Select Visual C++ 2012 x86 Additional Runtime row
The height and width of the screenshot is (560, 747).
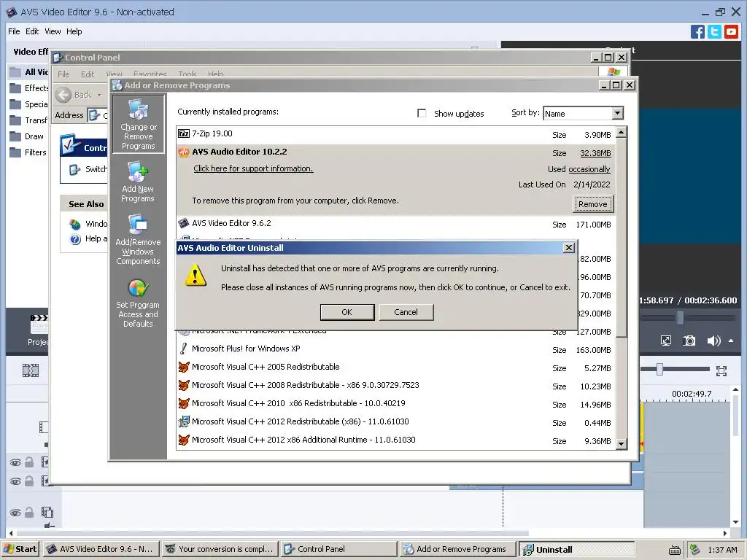[x=396, y=440]
